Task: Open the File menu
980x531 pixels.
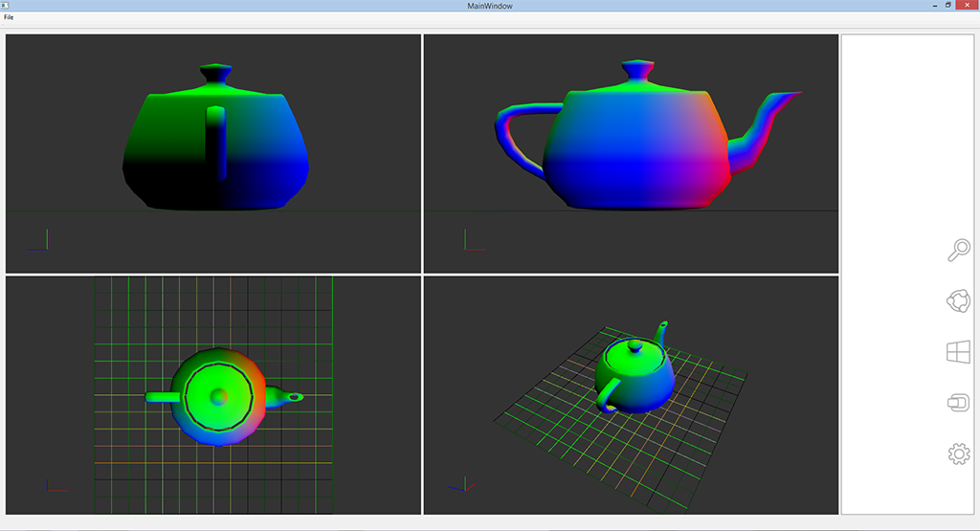Action: tap(9, 17)
